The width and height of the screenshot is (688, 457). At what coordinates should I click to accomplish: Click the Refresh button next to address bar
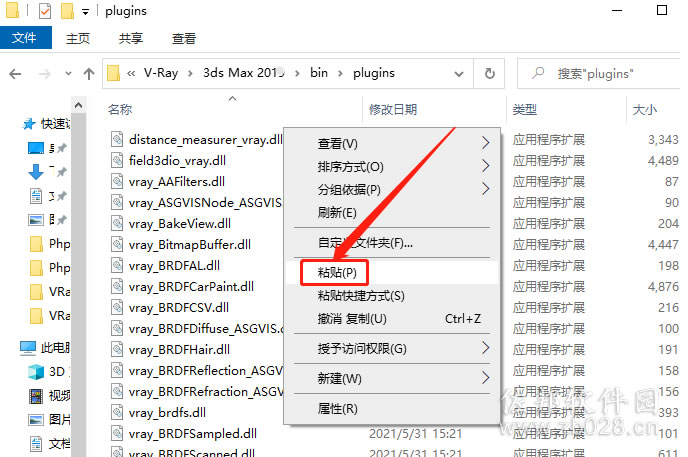[x=490, y=73]
